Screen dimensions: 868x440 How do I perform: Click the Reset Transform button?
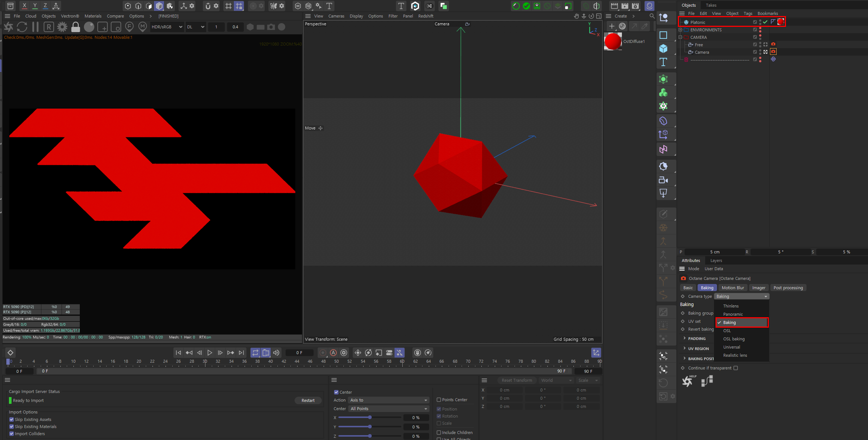(517, 380)
